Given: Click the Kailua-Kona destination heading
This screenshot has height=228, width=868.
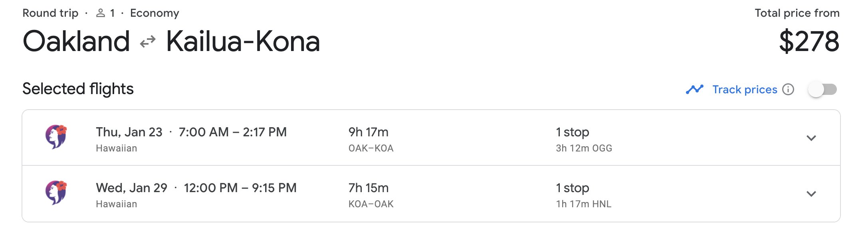Looking at the screenshot, I should pos(243,41).
